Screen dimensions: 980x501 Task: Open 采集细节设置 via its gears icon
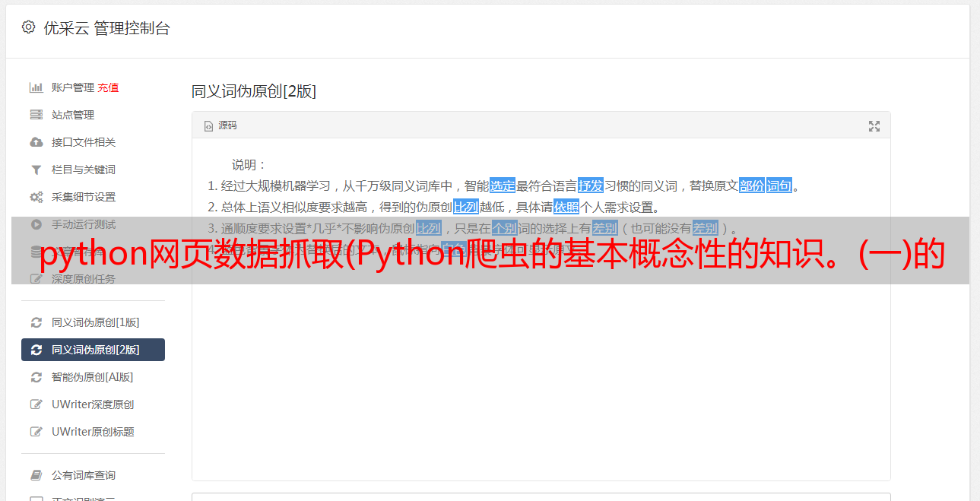[36, 197]
